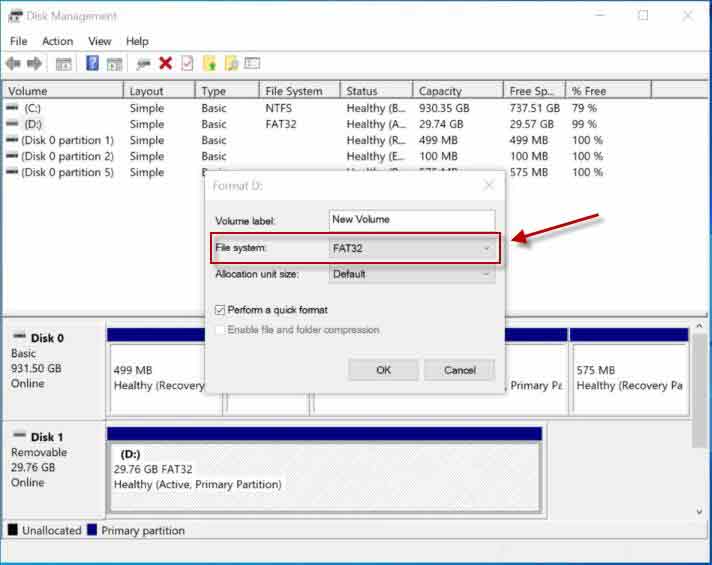Click Cancel in Format D: dialog

460,370
